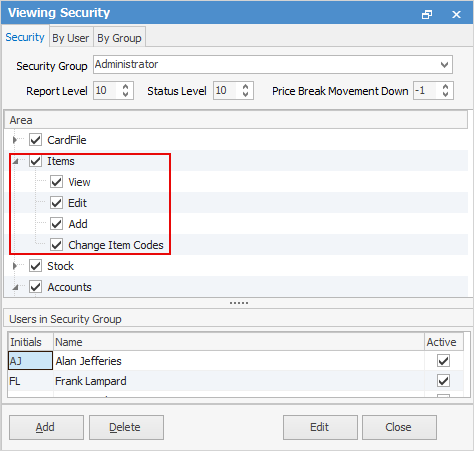This screenshot has width=474, height=451.
Task: Click the Add button at bottom
Action: [46, 427]
